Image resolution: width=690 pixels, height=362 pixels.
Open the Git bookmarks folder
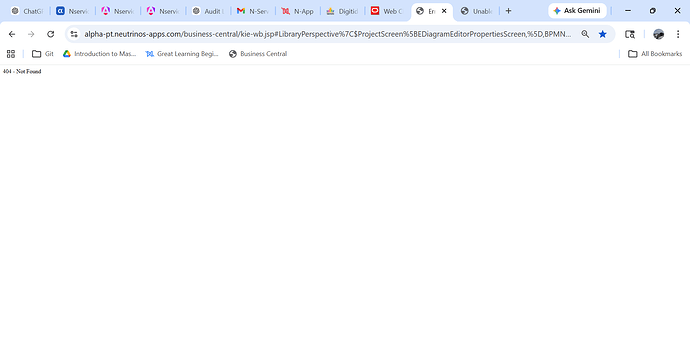pyautogui.click(x=43, y=54)
